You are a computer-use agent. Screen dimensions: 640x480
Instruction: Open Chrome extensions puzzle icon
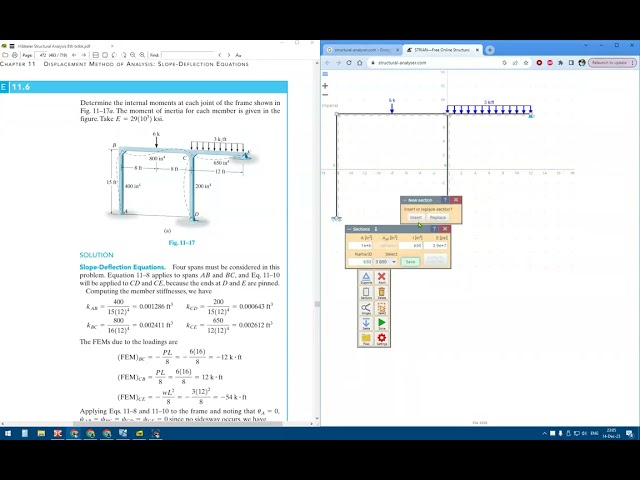tap(560, 63)
